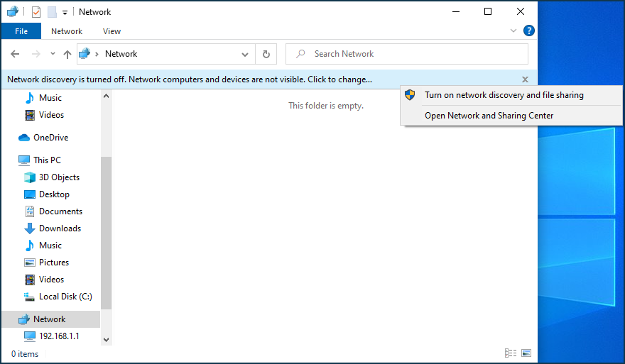625x364 pixels.
Task: Click the Desktop folder icon
Action: pos(30,194)
